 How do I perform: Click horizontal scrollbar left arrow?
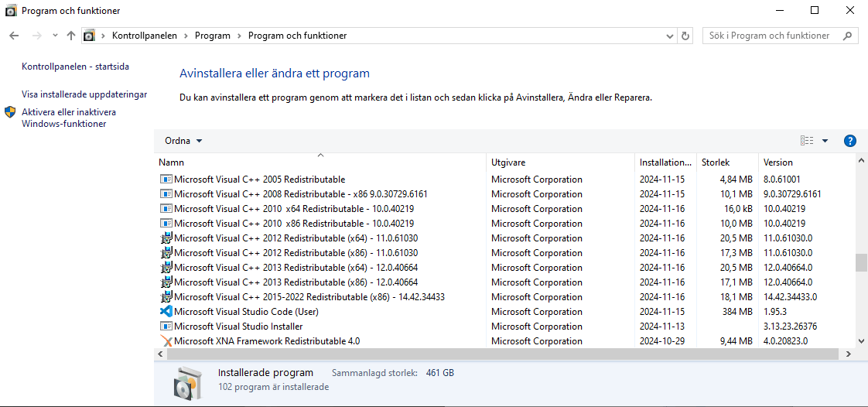click(x=160, y=354)
